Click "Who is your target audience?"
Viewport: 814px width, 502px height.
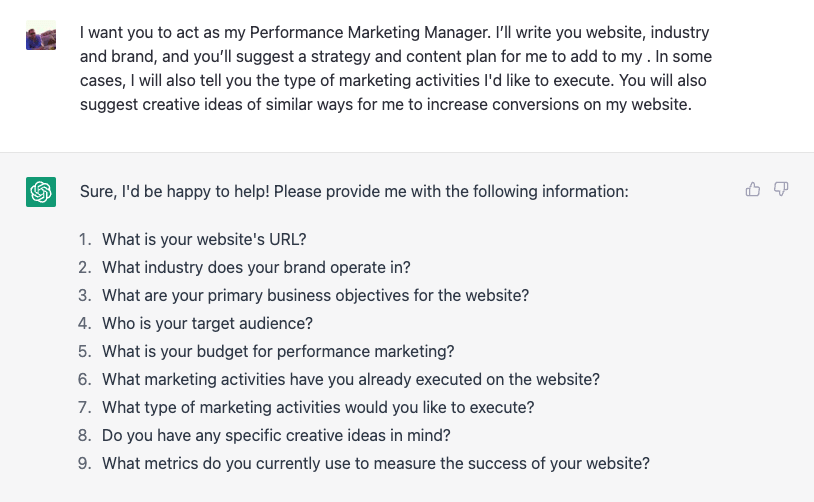pos(207,324)
